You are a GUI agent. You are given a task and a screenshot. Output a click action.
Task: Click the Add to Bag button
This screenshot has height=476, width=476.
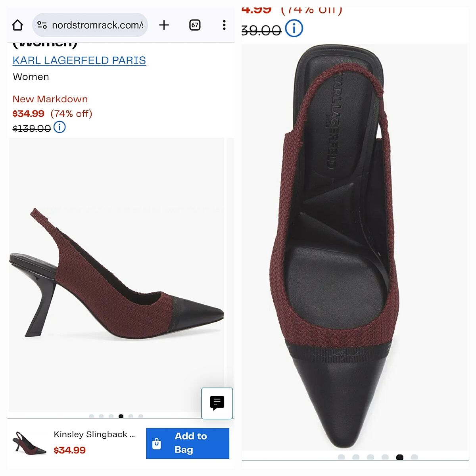click(188, 443)
